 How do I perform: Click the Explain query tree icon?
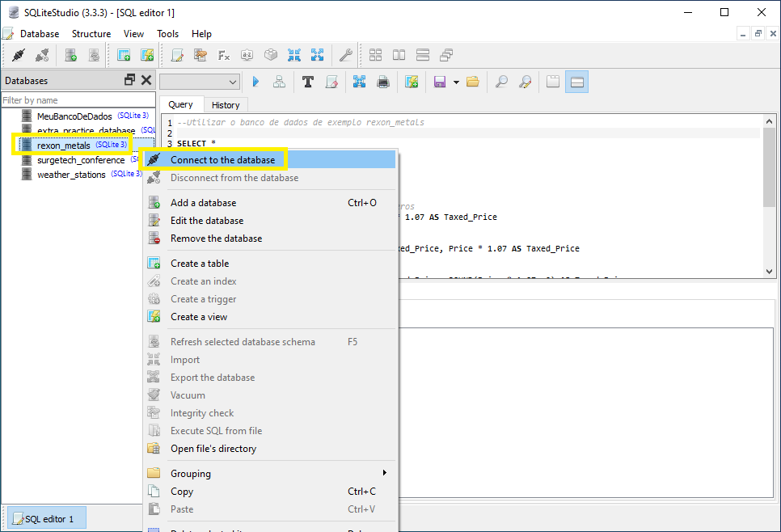(280, 82)
